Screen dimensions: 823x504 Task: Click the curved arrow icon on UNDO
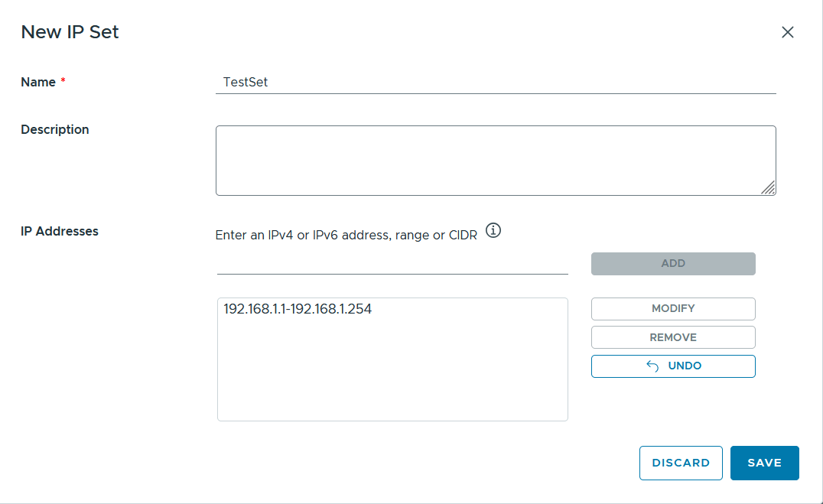tap(652, 366)
